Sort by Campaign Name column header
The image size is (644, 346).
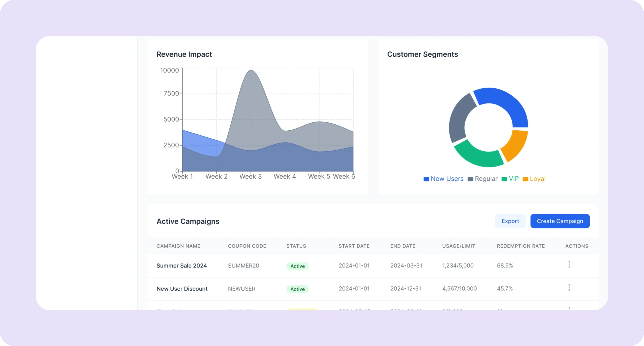click(178, 246)
